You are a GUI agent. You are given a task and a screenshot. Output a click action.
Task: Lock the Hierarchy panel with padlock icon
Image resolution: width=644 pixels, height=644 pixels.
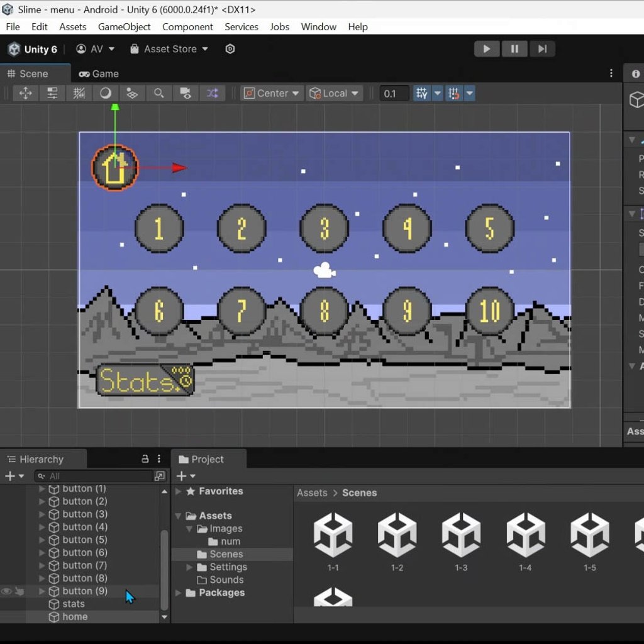[x=145, y=459]
